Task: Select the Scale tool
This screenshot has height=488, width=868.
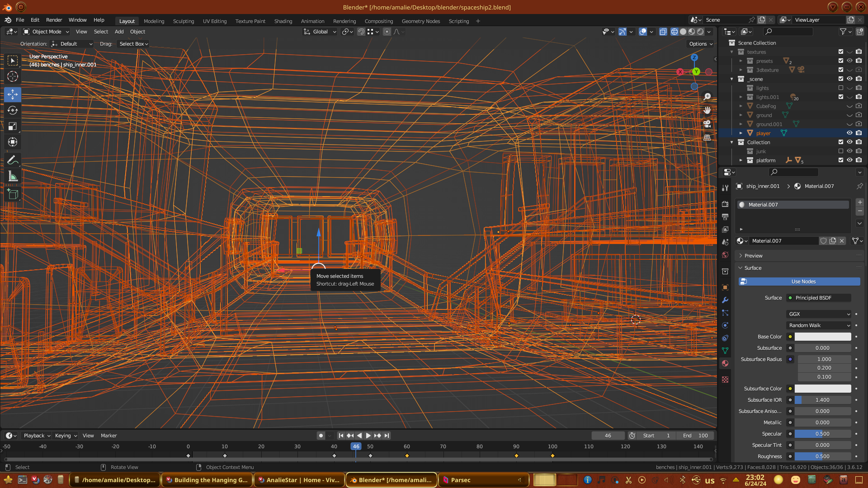Action: (x=13, y=127)
